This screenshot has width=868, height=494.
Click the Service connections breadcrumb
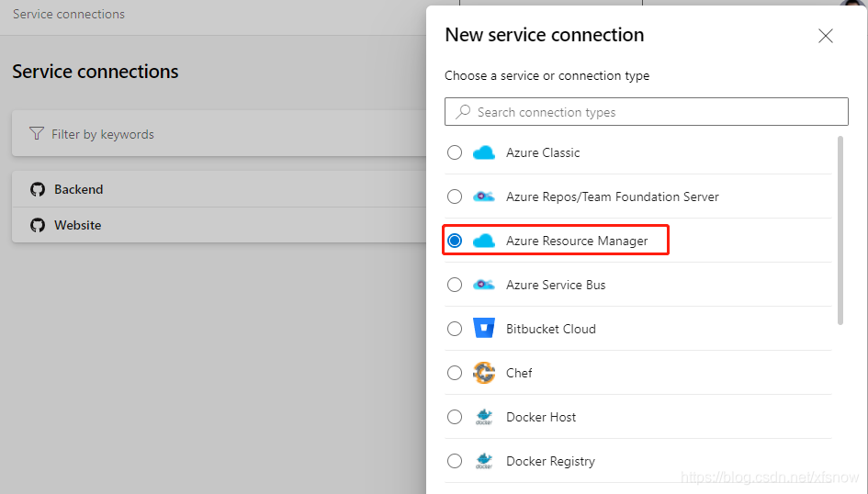coord(69,14)
